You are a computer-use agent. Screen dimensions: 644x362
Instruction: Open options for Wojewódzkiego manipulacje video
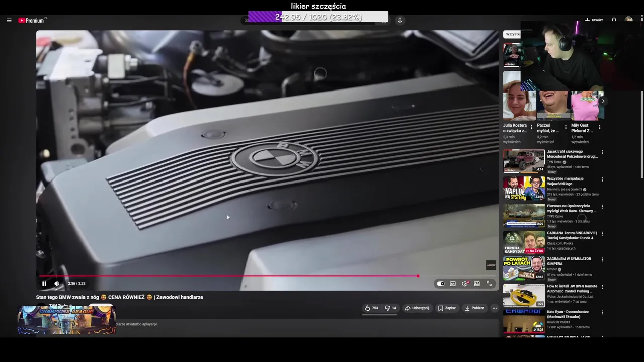coord(602,179)
